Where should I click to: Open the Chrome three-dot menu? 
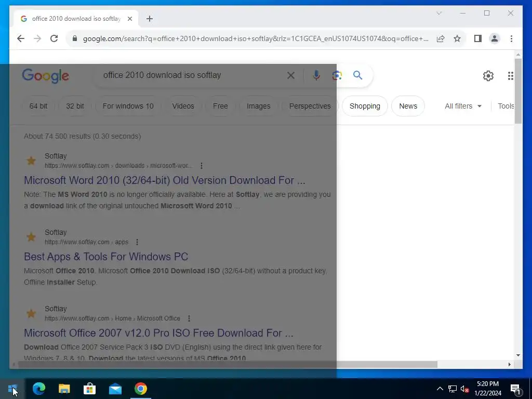coord(511,38)
